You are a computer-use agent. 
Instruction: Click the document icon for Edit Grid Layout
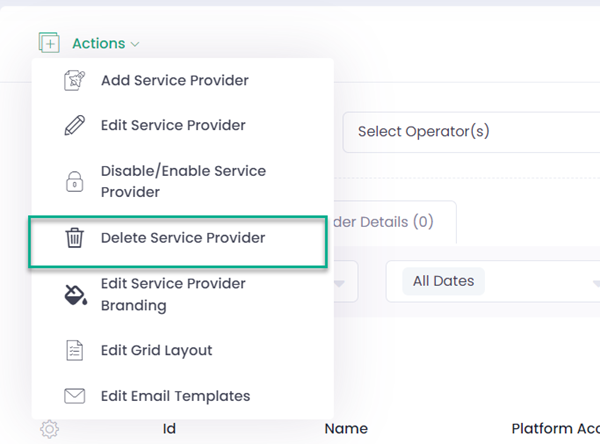click(x=74, y=351)
